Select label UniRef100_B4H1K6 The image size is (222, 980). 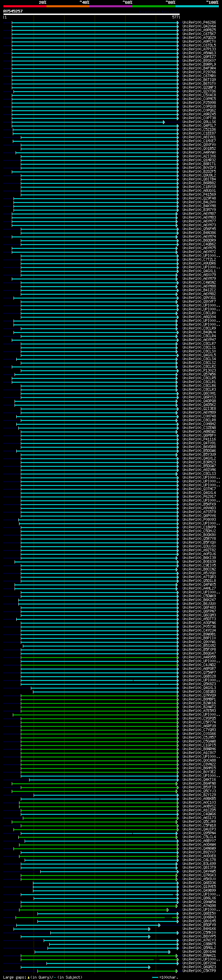pyautogui.click(x=199, y=929)
